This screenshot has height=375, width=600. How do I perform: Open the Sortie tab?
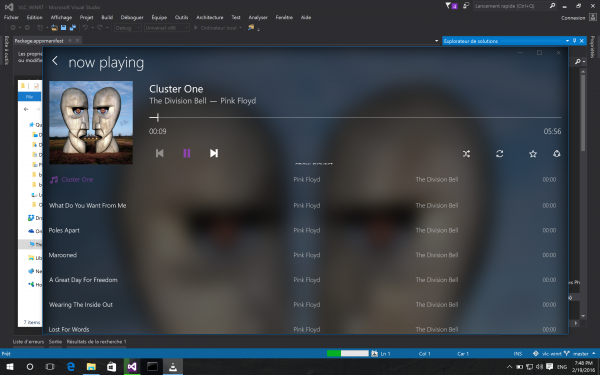[55, 342]
